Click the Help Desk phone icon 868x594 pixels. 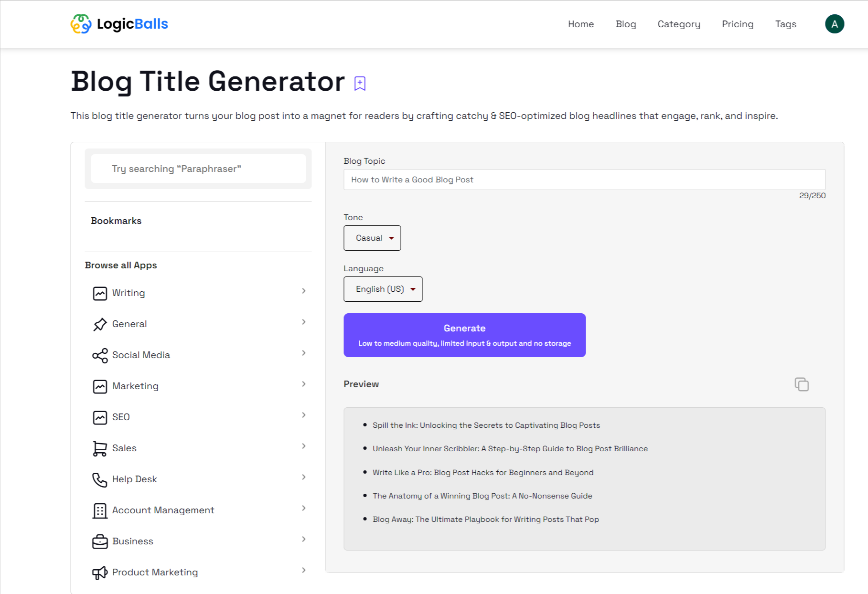tap(100, 479)
